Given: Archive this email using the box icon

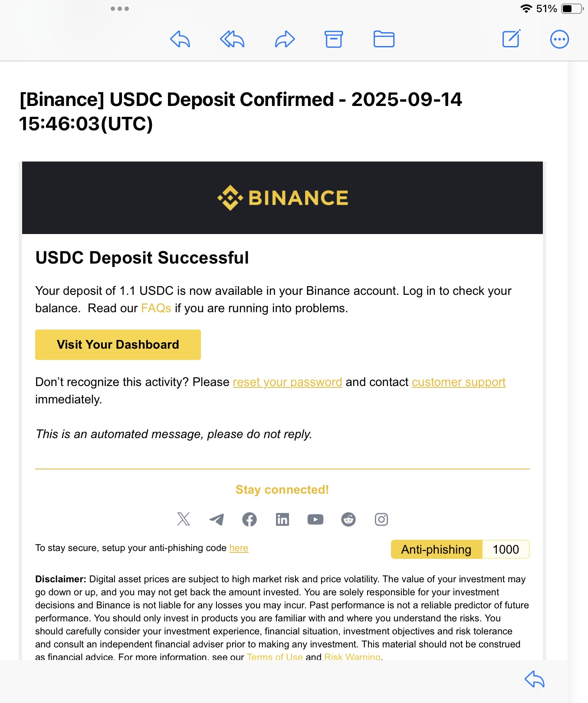Looking at the screenshot, I should 334,39.
